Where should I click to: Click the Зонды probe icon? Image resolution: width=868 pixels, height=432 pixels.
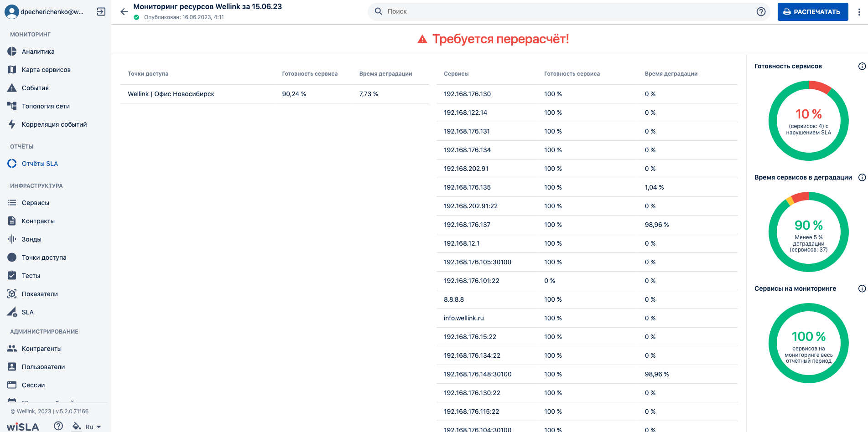(12, 239)
